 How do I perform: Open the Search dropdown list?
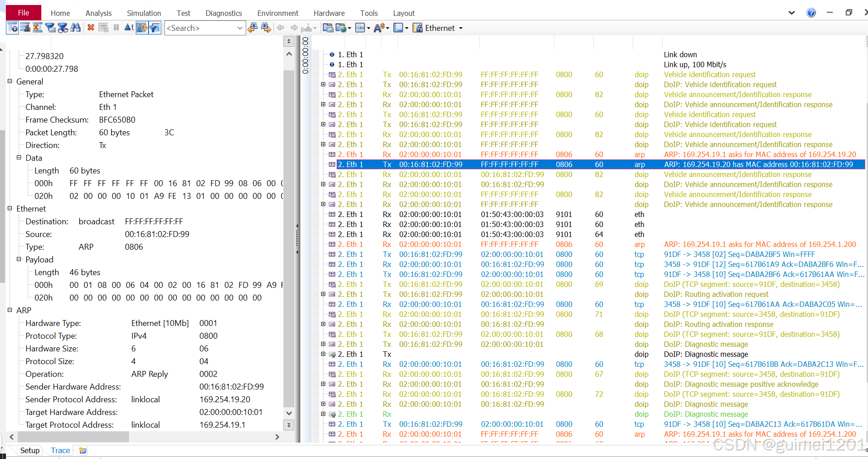tap(241, 28)
